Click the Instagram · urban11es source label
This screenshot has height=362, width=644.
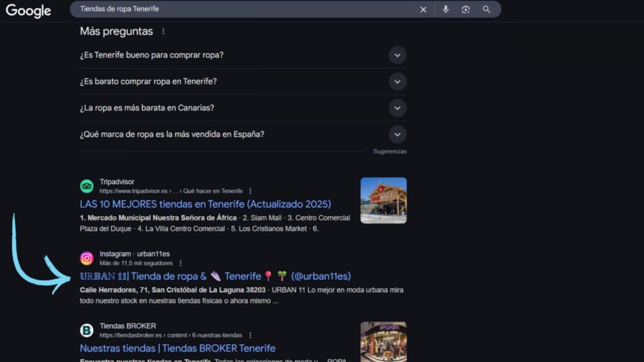tap(135, 254)
